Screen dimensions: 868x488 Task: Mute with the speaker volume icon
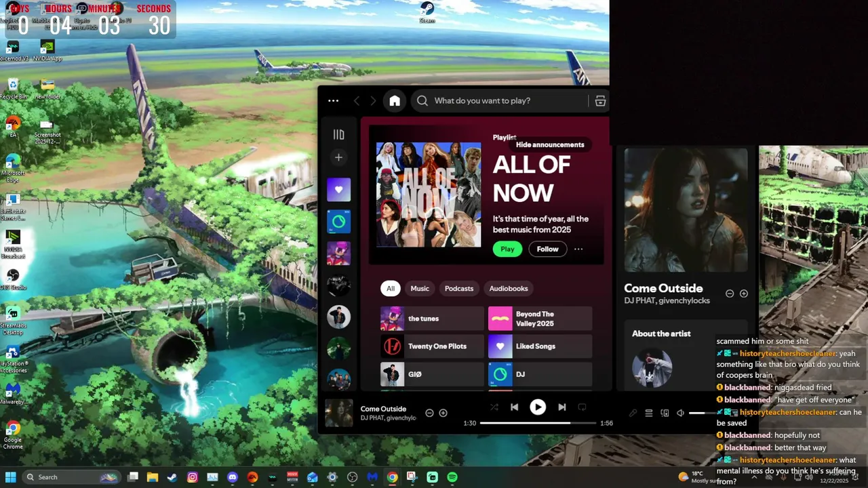pos(680,413)
